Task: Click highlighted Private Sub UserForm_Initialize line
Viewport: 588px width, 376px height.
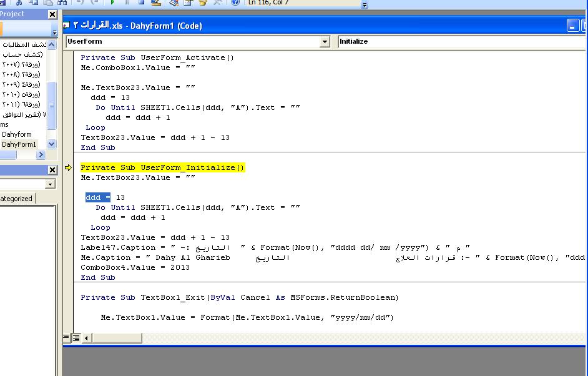Action: click(x=162, y=167)
